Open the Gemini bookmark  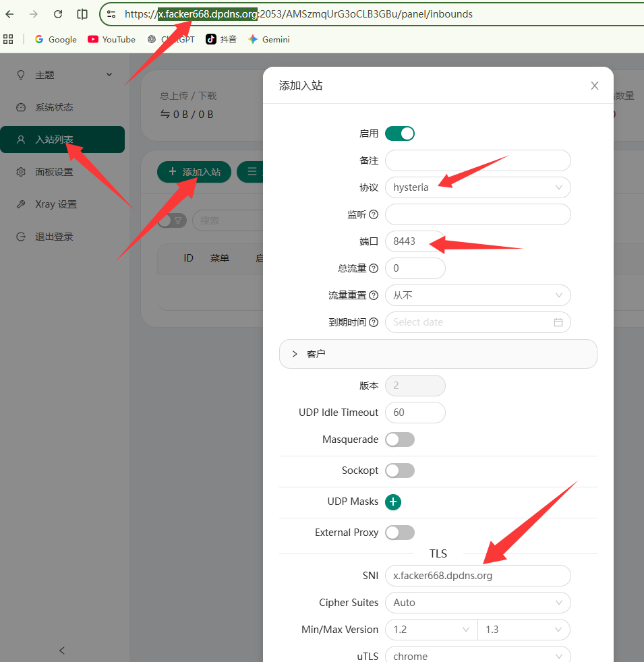268,39
